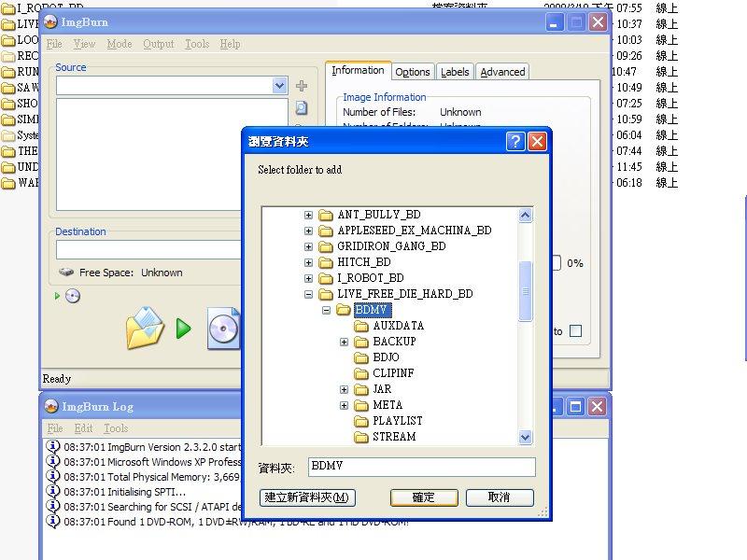Expand the ANT_BULLY_BD tree node
Viewport: 747px width, 560px height.
308,216
